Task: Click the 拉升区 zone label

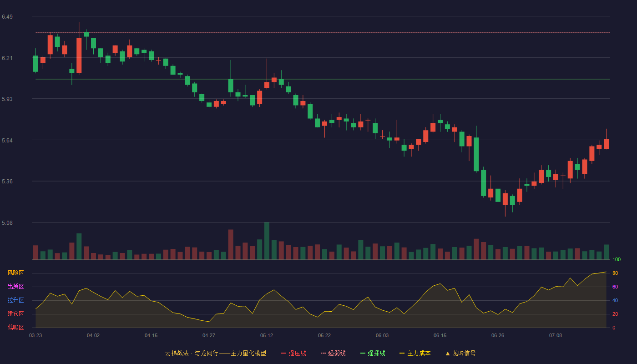Action: 15,300
